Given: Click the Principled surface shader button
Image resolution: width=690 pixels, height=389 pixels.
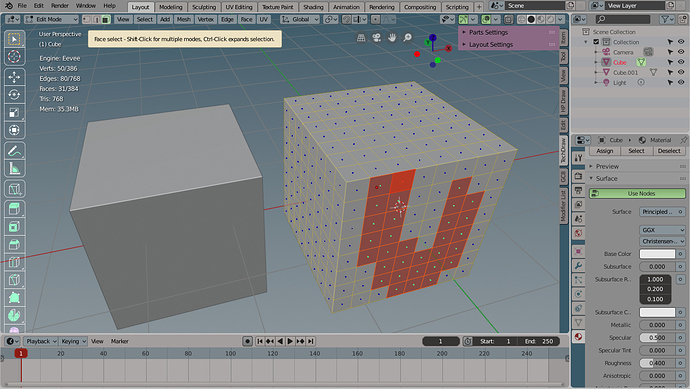Looking at the screenshot, I should click(658, 212).
